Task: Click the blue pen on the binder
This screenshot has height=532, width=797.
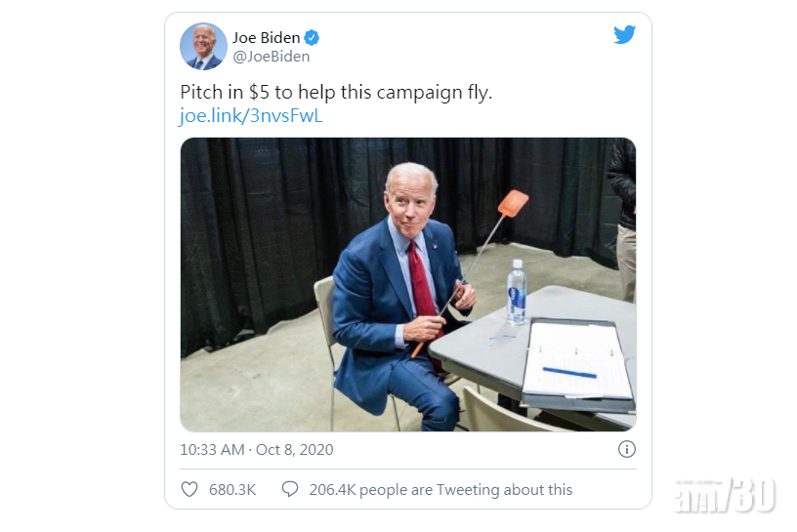Action: 569,373
